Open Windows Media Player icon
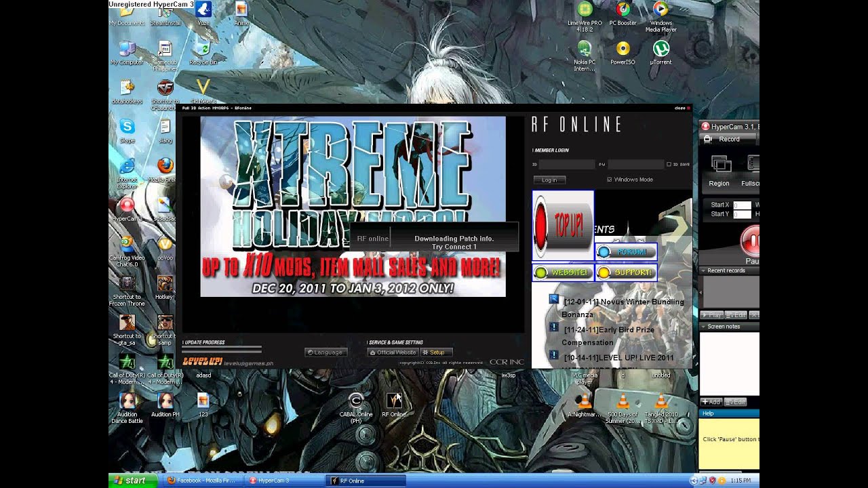The height and width of the screenshot is (488, 868). [660, 17]
